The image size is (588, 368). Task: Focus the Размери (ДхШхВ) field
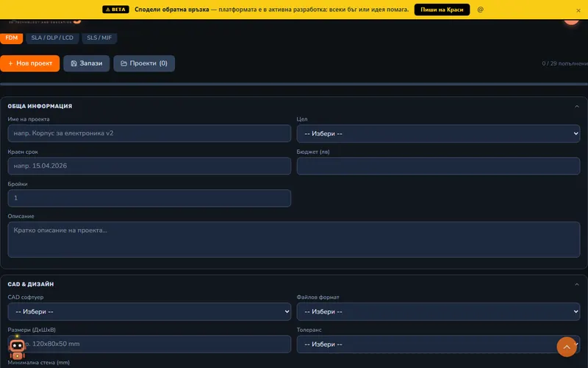(x=149, y=344)
